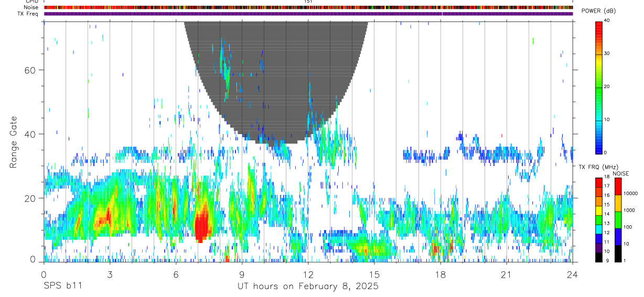Click the TX Freq row label
This screenshot has width=644, height=297.
pos(27,14)
